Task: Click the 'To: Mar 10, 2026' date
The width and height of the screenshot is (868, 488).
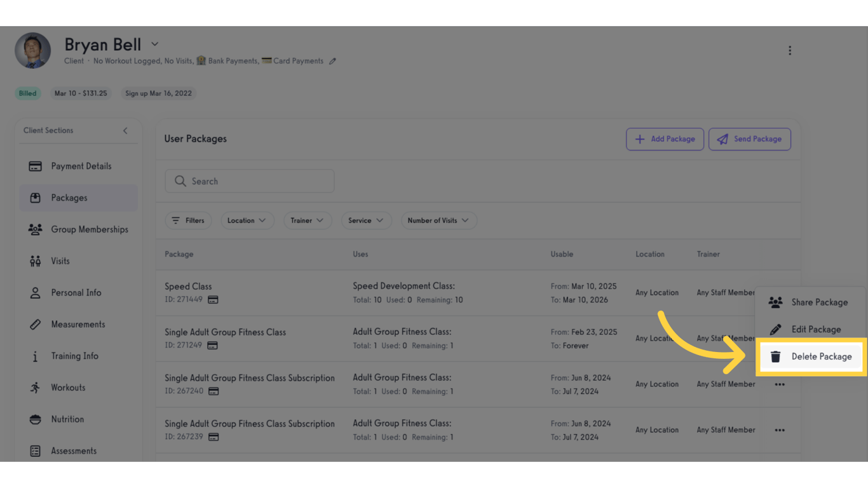Action: point(580,300)
